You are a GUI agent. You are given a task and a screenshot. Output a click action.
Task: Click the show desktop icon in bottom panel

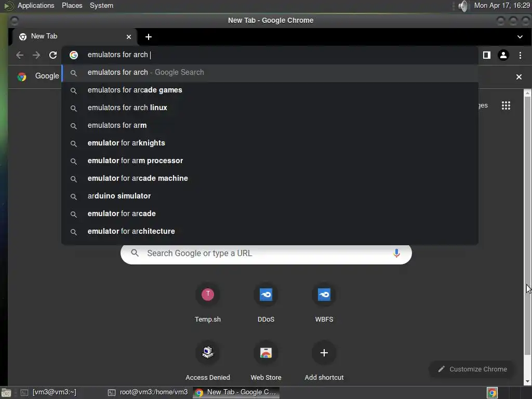pyautogui.click(x=6, y=393)
